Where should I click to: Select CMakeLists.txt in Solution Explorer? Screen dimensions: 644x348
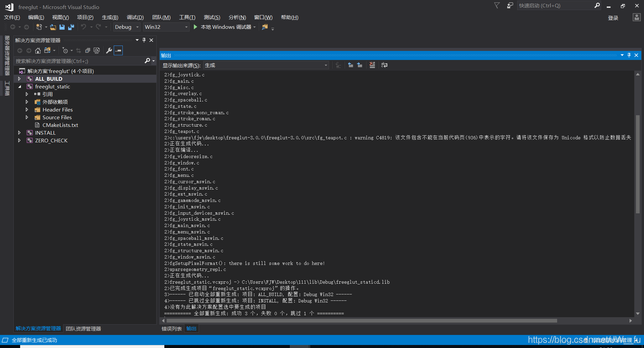(x=60, y=125)
